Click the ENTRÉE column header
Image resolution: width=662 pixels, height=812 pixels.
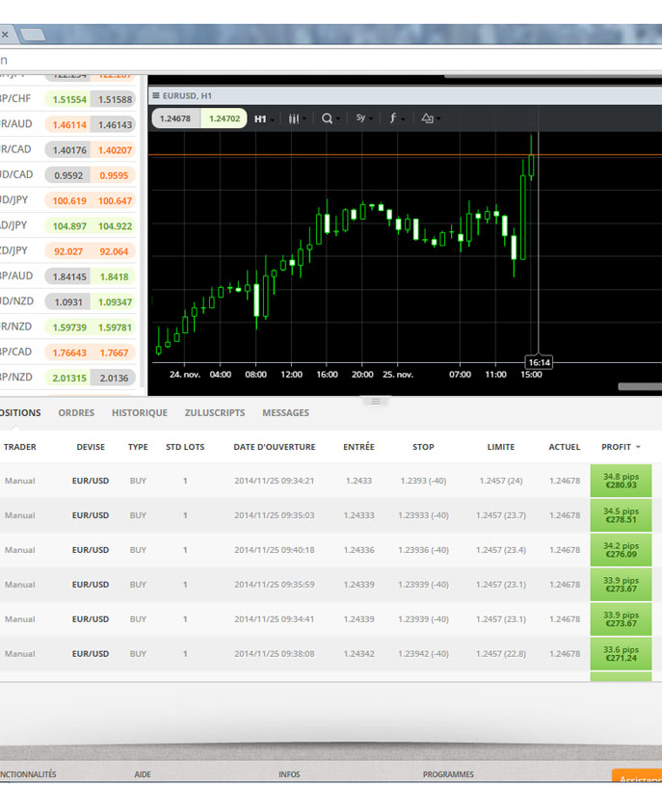pyautogui.click(x=358, y=446)
